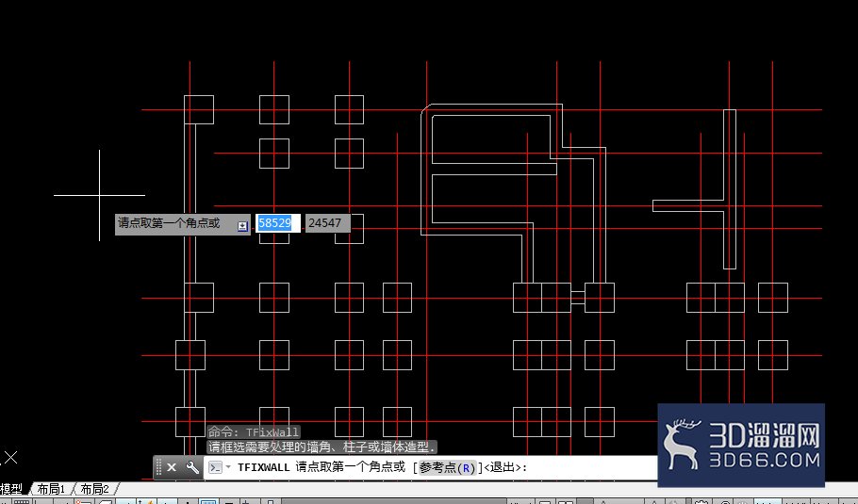
Task: Open recent commands list from prompt icon
Action: tap(216, 467)
